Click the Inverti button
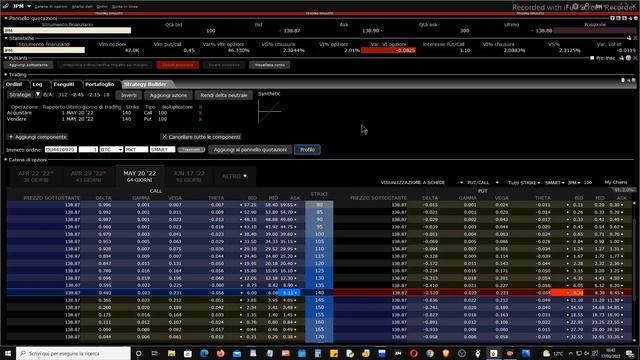This screenshot has height=360, width=640. [129, 95]
